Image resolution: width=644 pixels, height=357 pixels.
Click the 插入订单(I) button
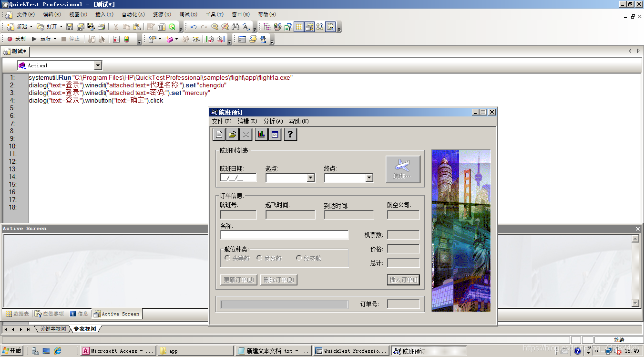[403, 280]
